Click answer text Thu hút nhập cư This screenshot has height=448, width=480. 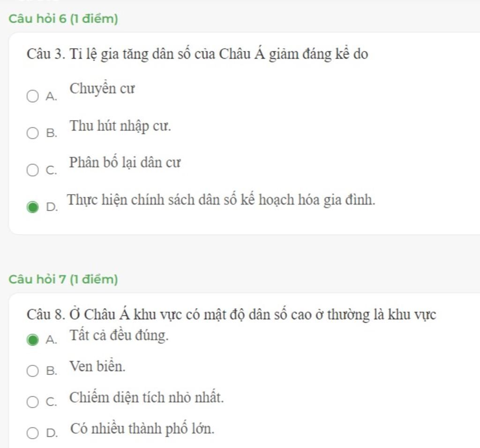pyautogui.click(x=120, y=126)
